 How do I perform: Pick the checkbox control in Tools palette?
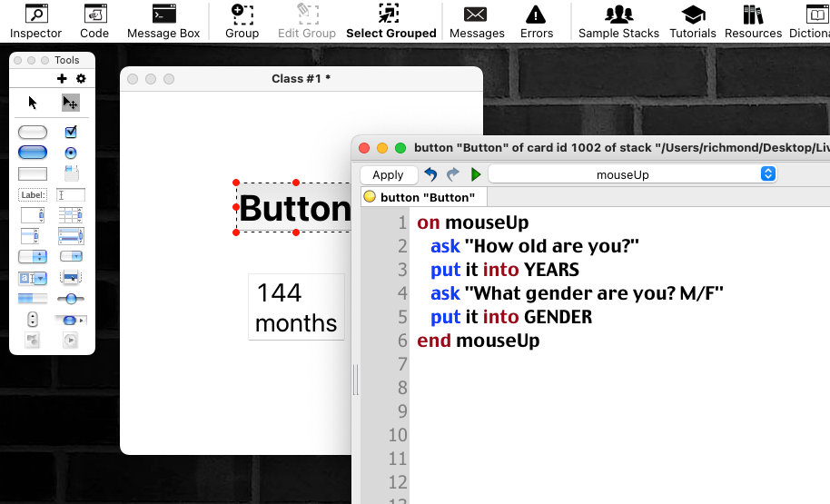click(71, 133)
